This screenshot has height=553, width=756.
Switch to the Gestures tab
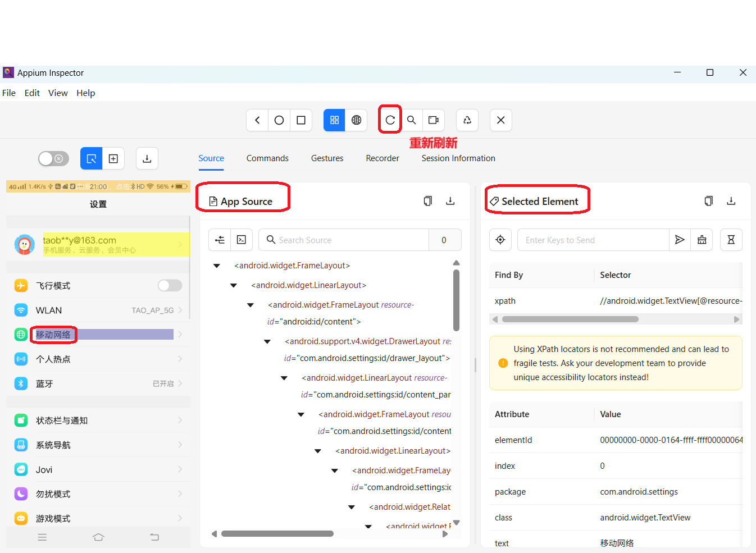(327, 158)
